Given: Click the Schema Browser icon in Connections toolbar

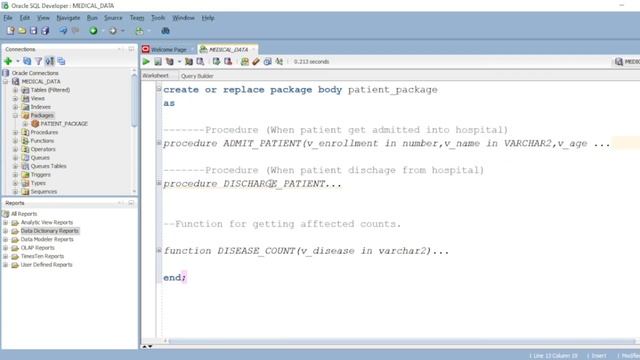Looking at the screenshot, I should [50, 61].
